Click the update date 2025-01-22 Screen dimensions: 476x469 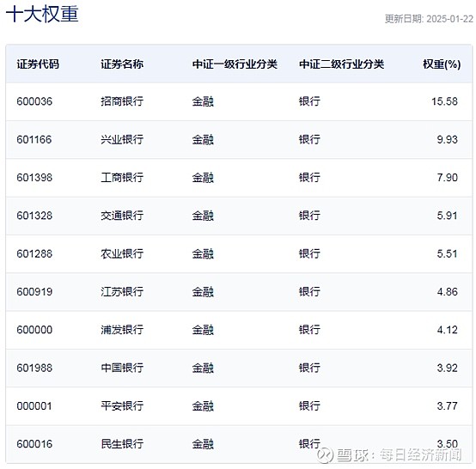(449, 19)
